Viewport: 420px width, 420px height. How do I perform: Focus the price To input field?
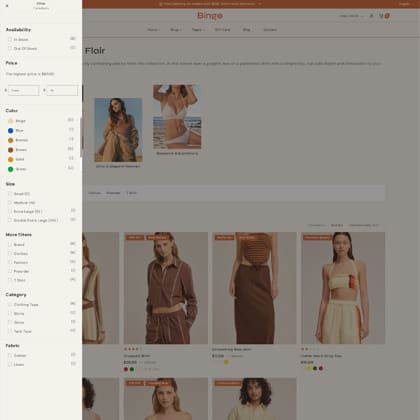point(62,90)
